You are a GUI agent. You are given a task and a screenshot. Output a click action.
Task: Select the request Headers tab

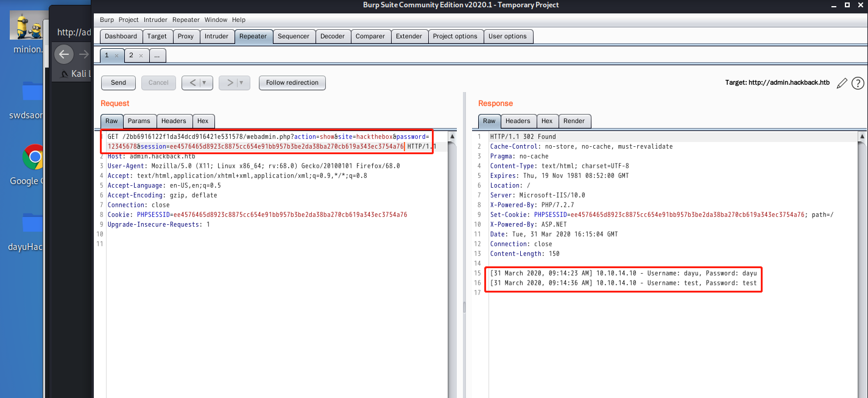tap(174, 121)
